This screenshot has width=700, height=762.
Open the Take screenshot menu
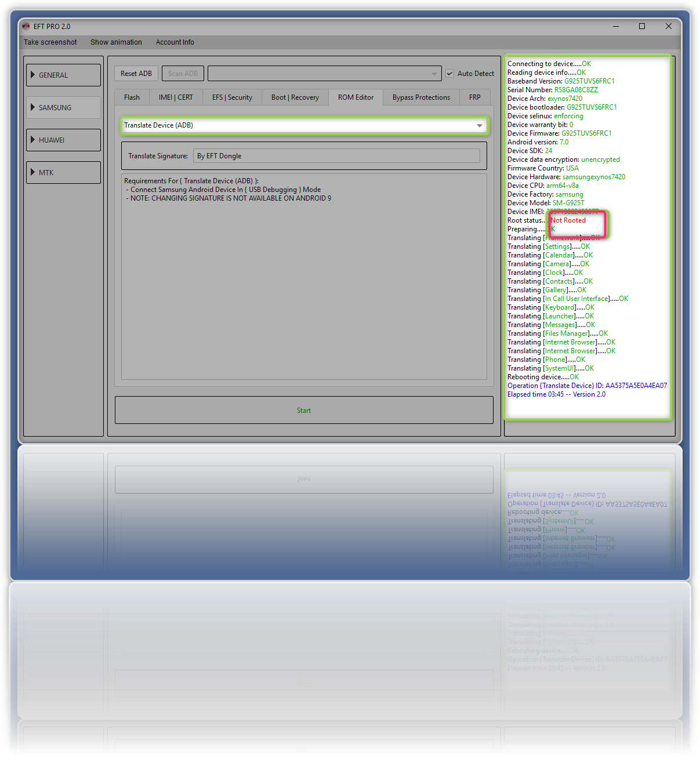click(x=50, y=42)
